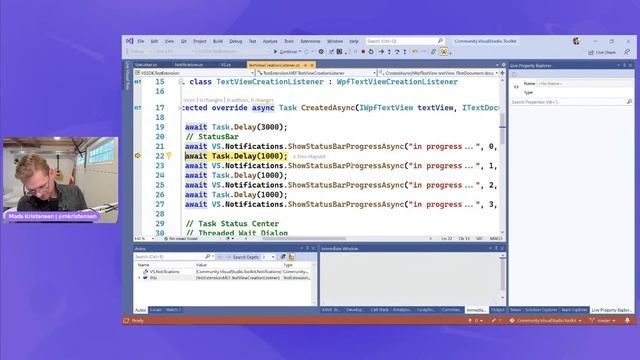Open the Extensions menu
This screenshot has width=640, height=360.
(310, 41)
